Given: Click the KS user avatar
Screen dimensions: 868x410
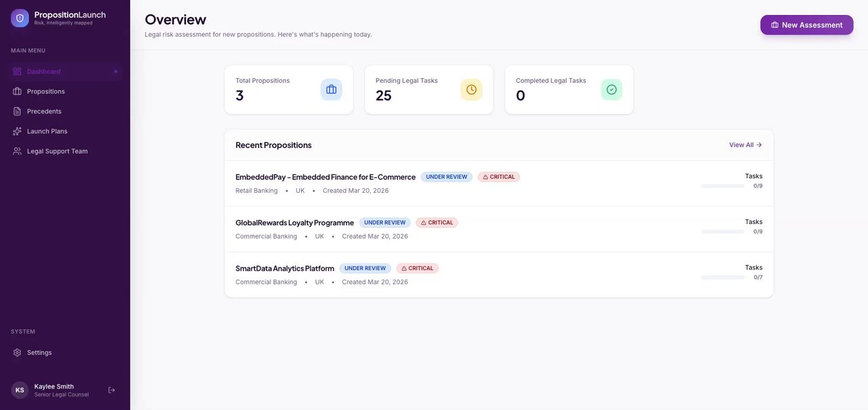Looking at the screenshot, I should pos(20,390).
